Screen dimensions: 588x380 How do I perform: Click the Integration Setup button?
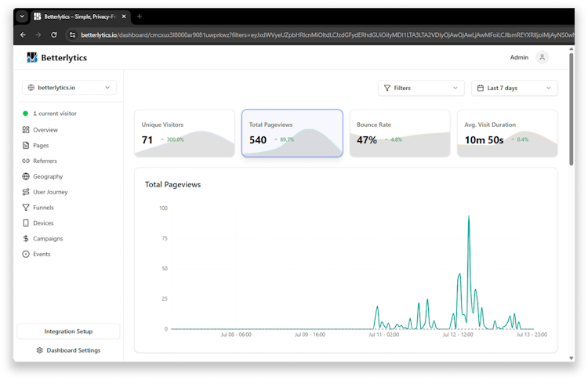[68, 331]
